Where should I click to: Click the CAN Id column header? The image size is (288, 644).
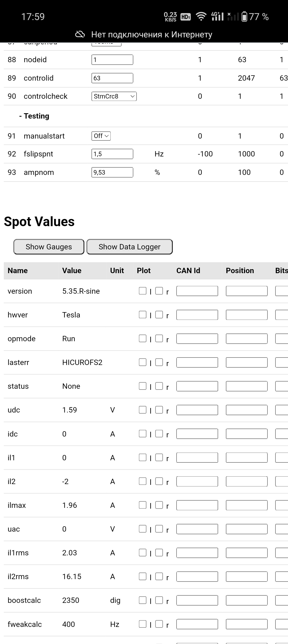(x=188, y=271)
